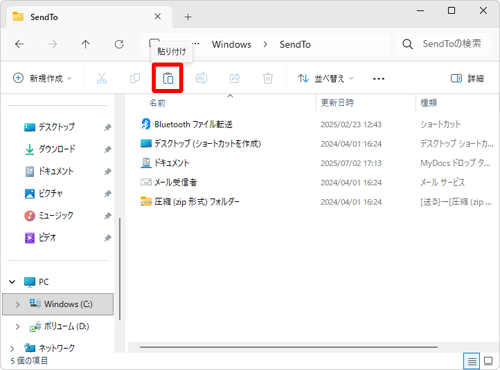Click the Rename icon in toolbar
This screenshot has width=500, height=370.
pos(201,78)
